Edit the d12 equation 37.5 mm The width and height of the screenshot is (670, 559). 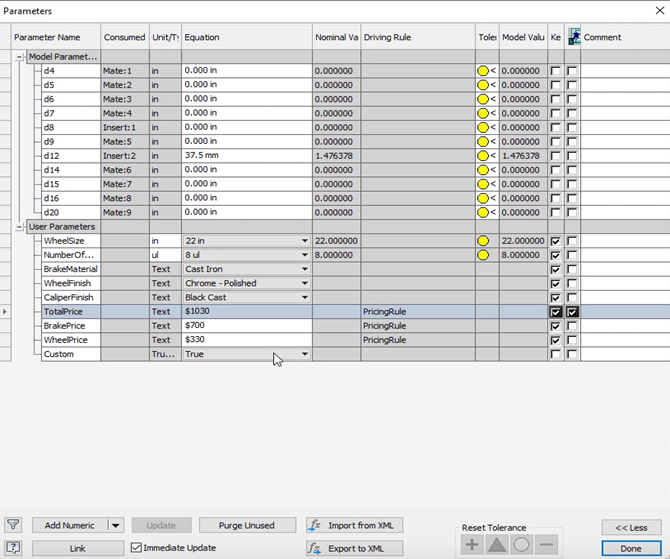[x=247, y=156]
